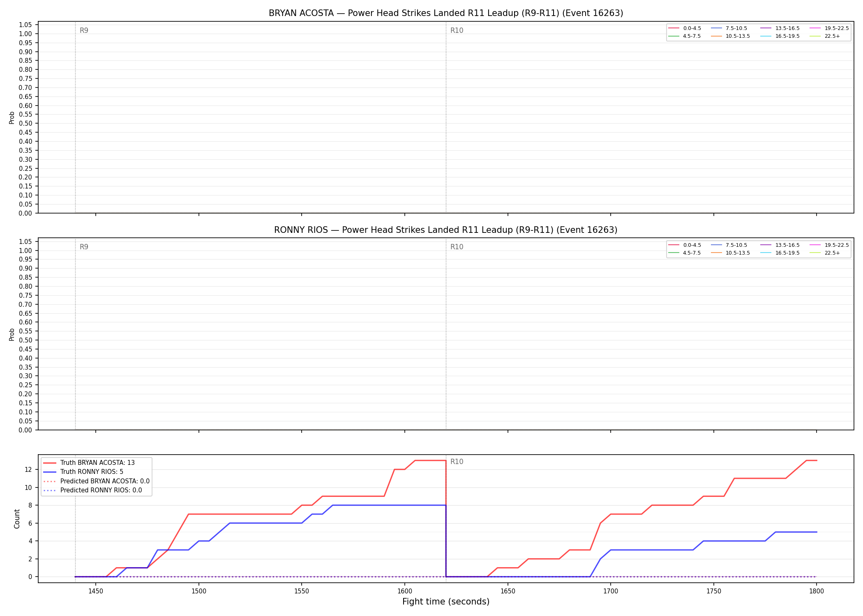Select 'Predicted BRYAN ACOSTA: 0.0' legend entry
This screenshot has width=863, height=616.
[x=97, y=481]
